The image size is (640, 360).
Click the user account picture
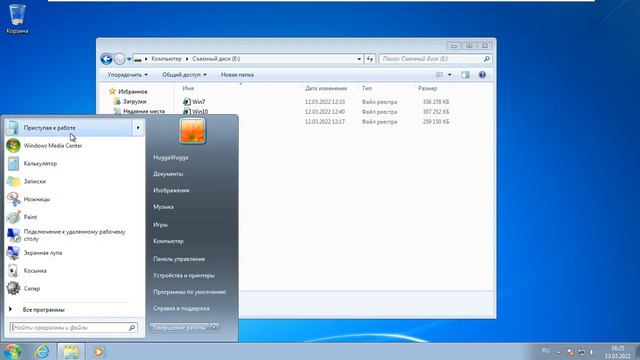point(192,131)
